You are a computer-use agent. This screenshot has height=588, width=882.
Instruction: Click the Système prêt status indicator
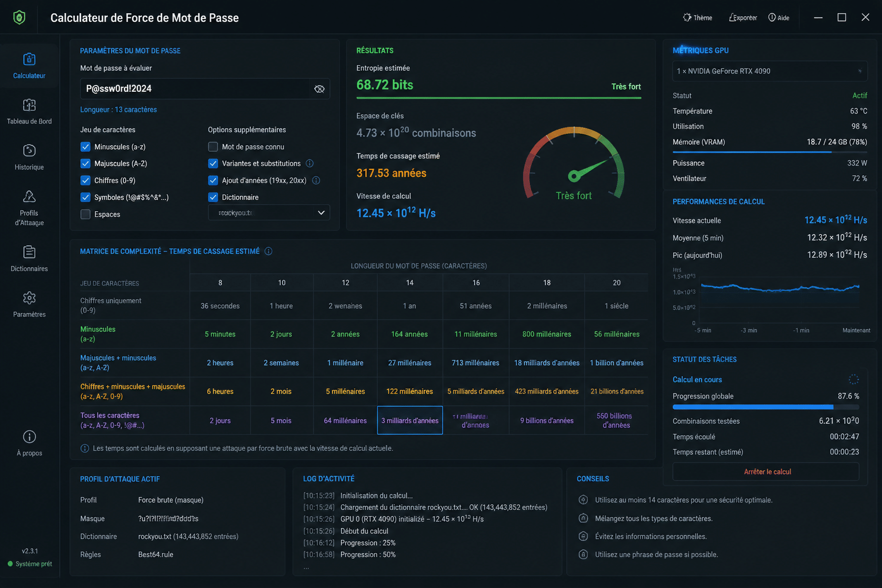[x=30, y=564]
